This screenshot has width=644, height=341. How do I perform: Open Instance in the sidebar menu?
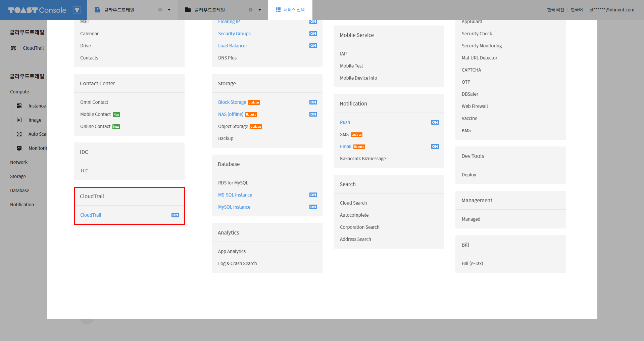tap(37, 106)
